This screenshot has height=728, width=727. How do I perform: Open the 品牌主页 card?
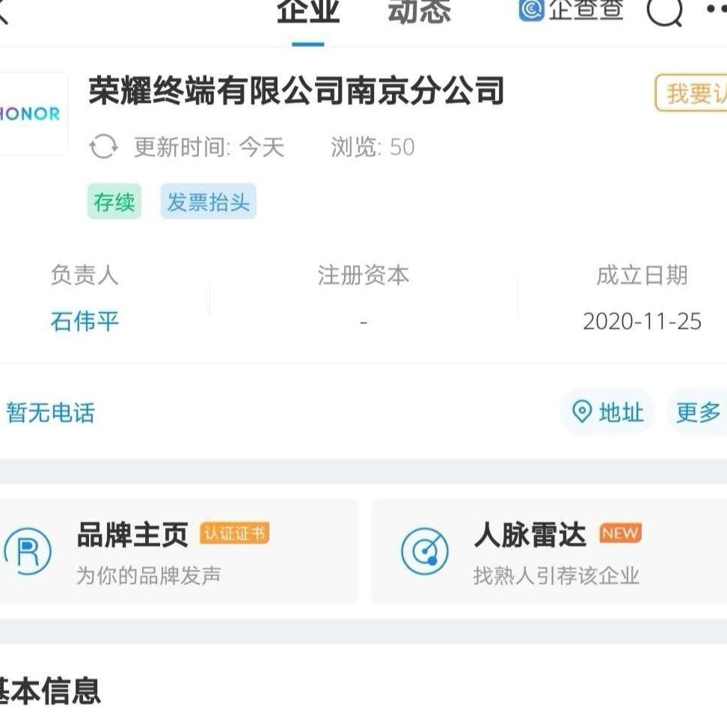tap(180, 551)
